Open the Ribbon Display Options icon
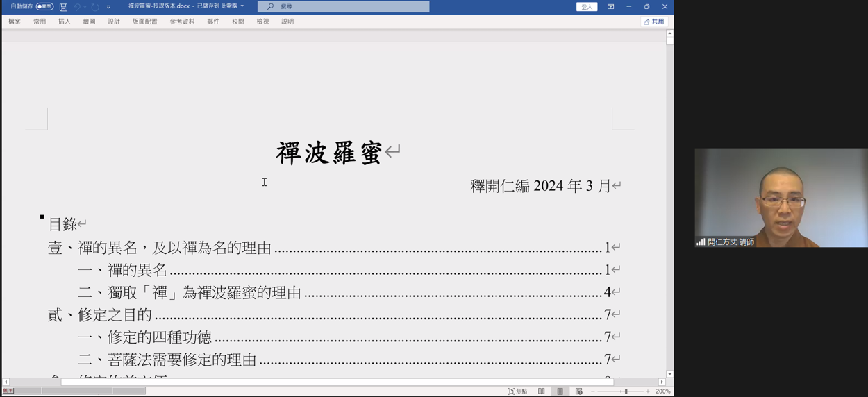This screenshot has height=397, width=868. pyautogui.click(x=610, y=7)
